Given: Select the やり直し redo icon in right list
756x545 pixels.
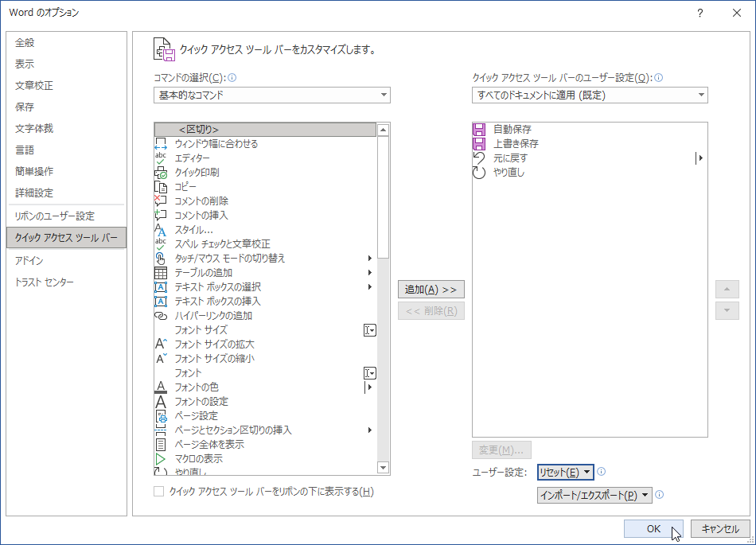Looking at the screenshot, I should point(479,173).
